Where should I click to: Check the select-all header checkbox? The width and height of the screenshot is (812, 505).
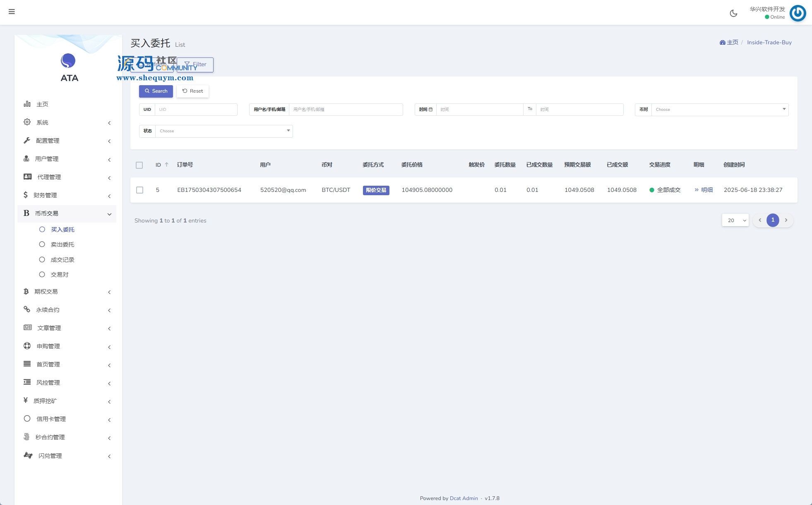139,165
